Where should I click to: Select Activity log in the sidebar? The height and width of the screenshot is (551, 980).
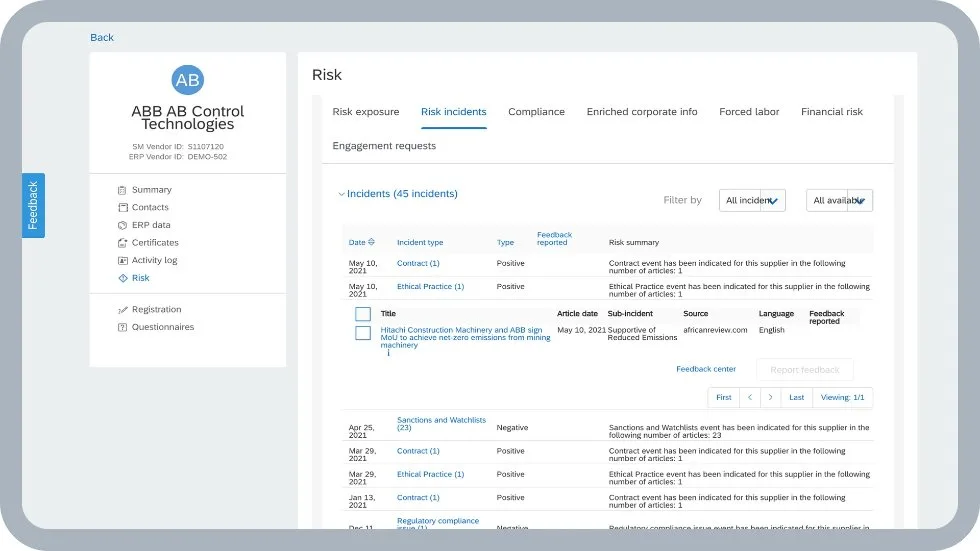(154, 261)
